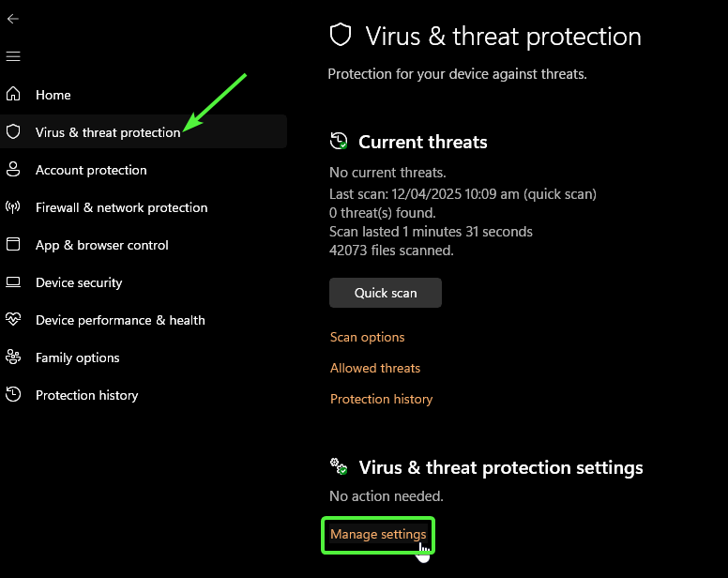Open Account protection section
This screenshot has width=728, height=578.
click(91, 170)
